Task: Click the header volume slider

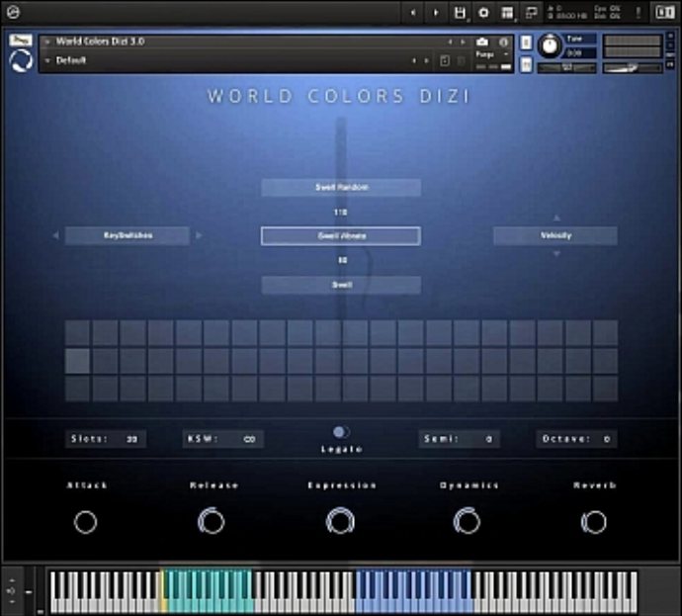Action: 633,68
